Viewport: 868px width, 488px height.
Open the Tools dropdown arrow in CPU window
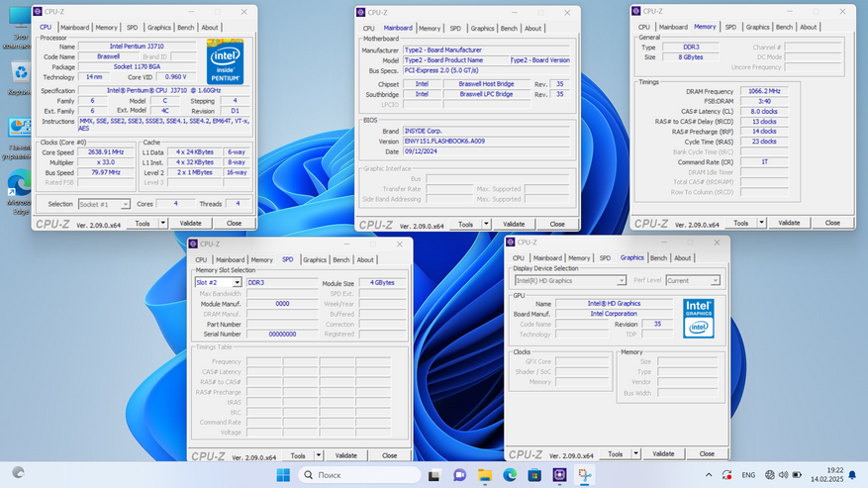[x=162, y=224]
